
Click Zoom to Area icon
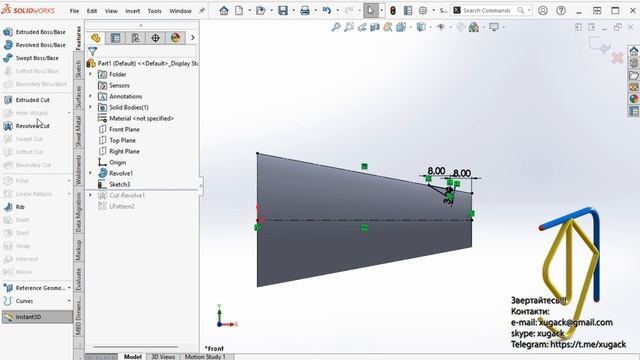349,27
